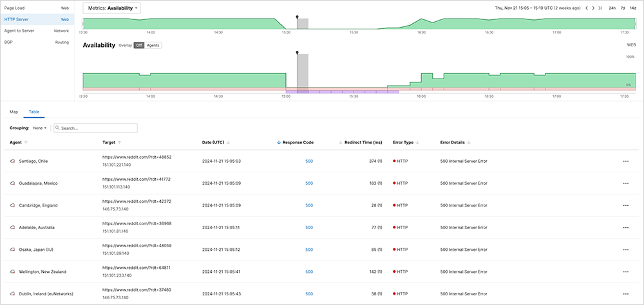Open 500 response code for Osaka, Japan

coord(309,250)
